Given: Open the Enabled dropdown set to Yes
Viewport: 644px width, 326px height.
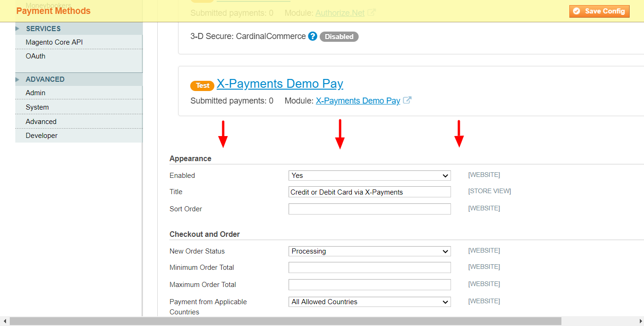Looking at the screenshot, I should (370, 176).
